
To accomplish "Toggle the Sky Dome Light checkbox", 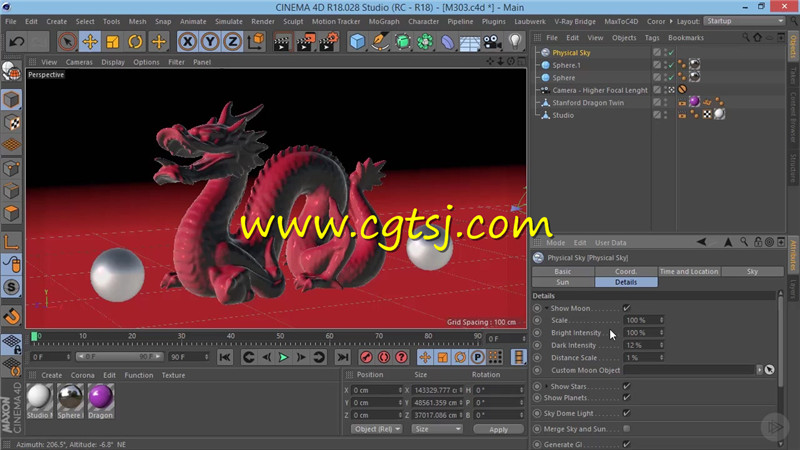I will coord(627,413).
